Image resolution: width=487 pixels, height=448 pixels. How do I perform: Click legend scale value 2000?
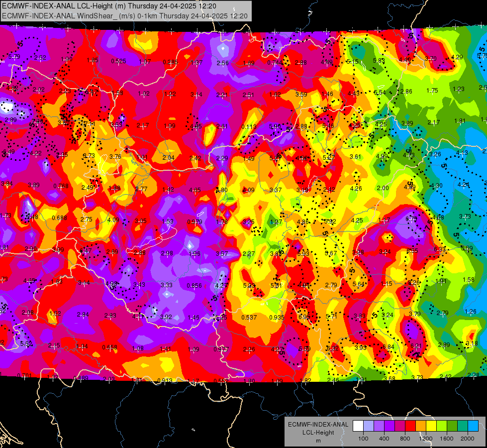468,439
